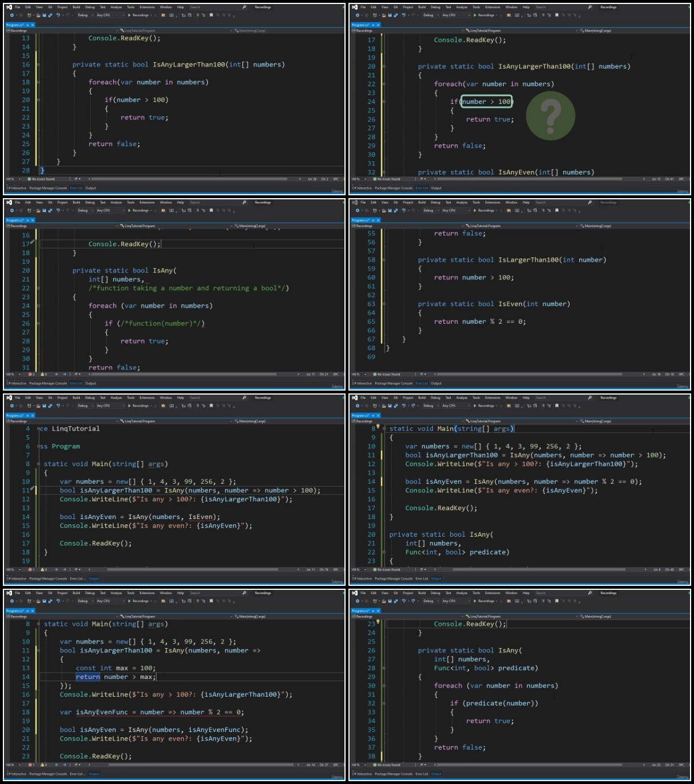The image size is (694, 784).
Task: Click previous-issue arrow in 'function taking a number' frame
Action: click(57, 375)
